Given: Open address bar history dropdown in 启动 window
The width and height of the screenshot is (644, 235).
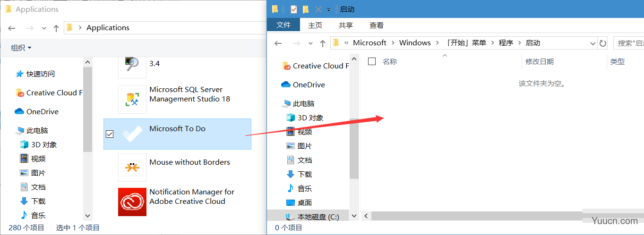Looking at the screenshot, I should [593, 43].
